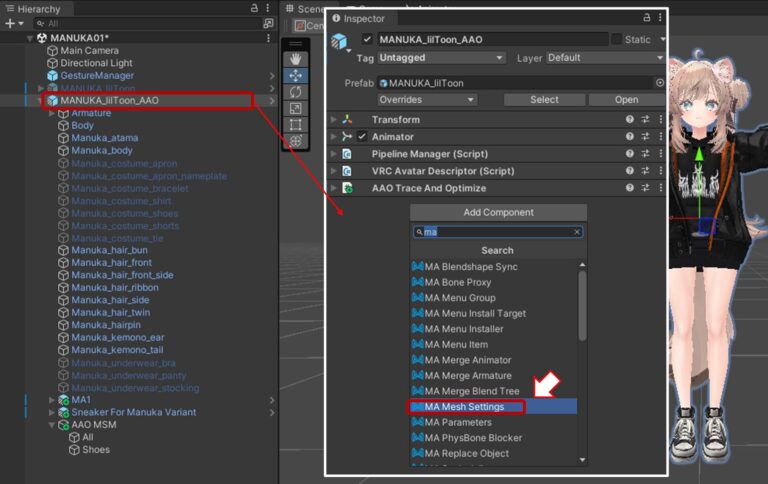Toggle the MANUKA_lilToon_AAO active checkbox
Viewport: 768px width, 484px height.
click(367, 40)
